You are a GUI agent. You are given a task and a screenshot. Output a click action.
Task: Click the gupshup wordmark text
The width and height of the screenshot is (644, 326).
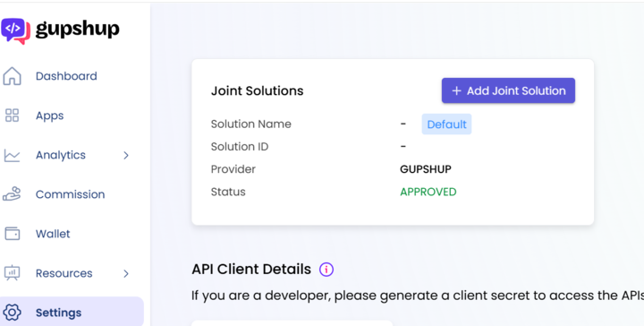[x=78, y=30]
